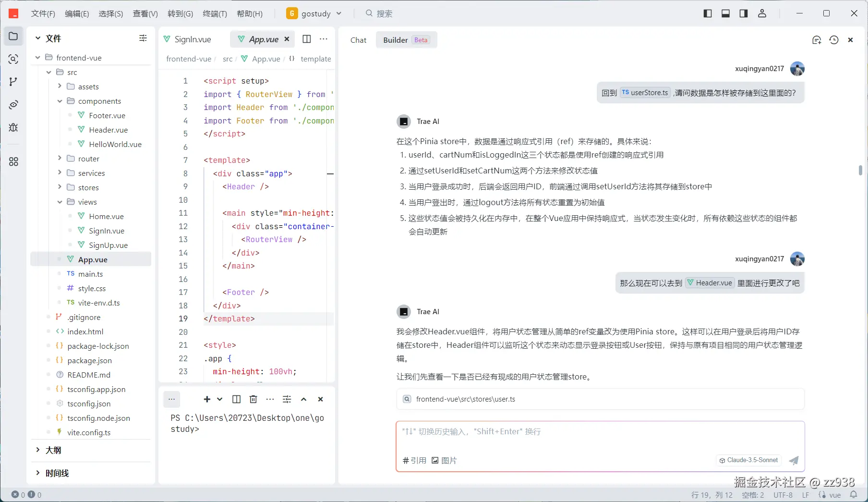Close the terminal panel
Screen dimensions: 868x502
pos(321,399)
